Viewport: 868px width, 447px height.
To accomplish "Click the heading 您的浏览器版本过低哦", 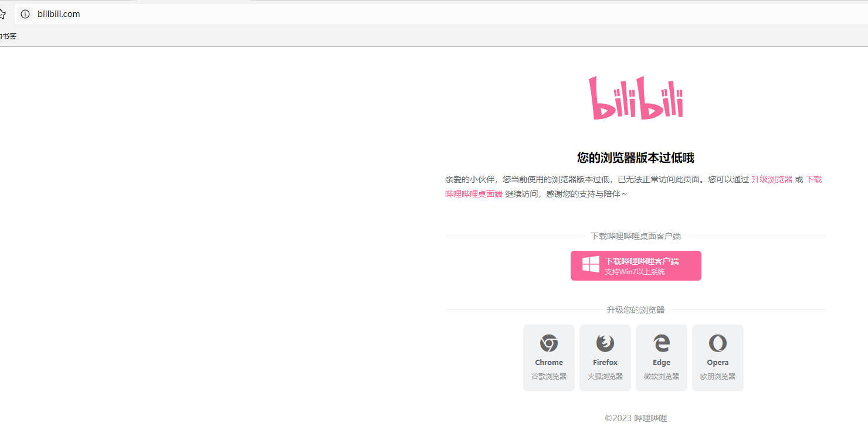I will tap(636, 158).
